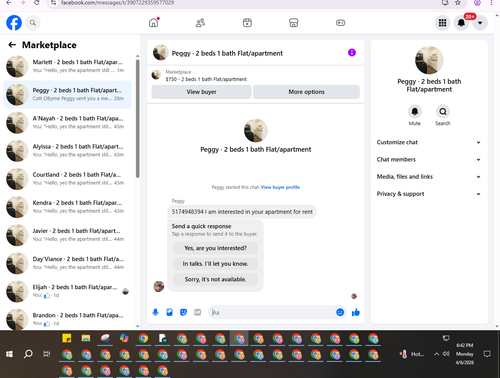Open the Friends icon in top navigation

click(x=200, y=23)
